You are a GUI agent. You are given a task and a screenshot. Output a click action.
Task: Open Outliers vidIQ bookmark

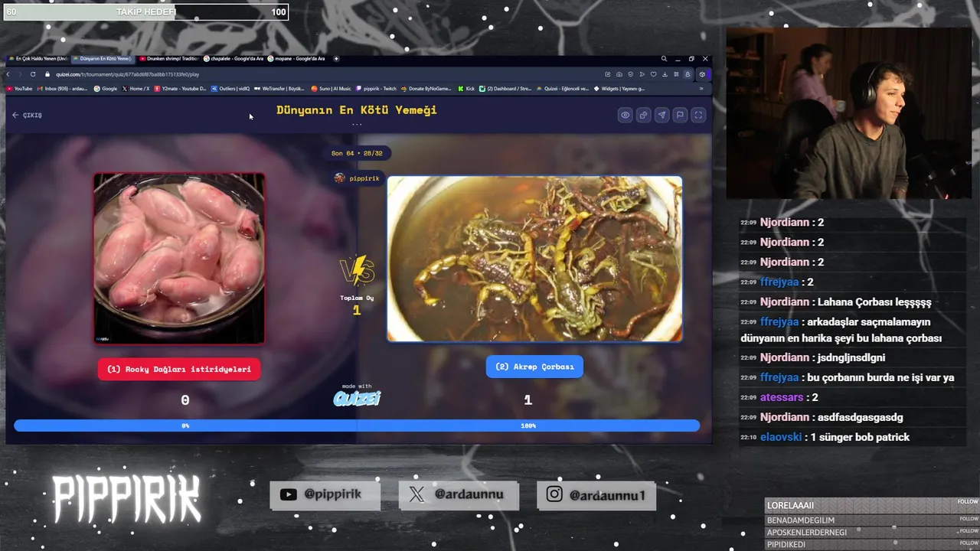click(230, 89)
